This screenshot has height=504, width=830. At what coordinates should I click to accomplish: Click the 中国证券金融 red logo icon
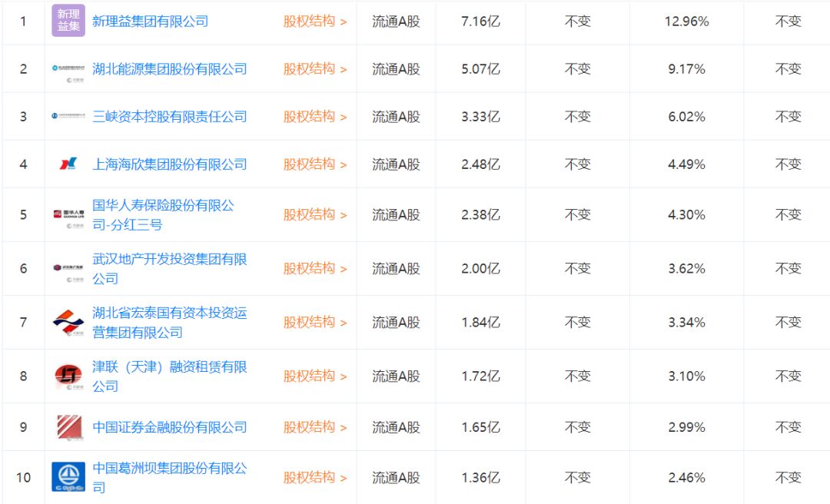click(68, 426)
